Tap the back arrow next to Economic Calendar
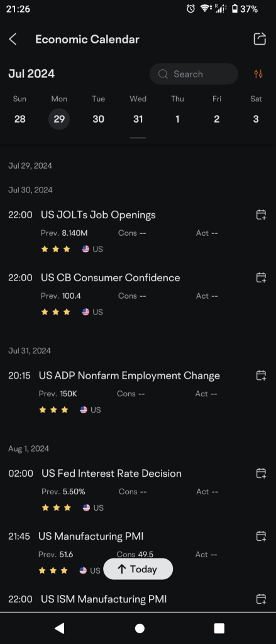The image size is (276, 644). coord(13,40)
